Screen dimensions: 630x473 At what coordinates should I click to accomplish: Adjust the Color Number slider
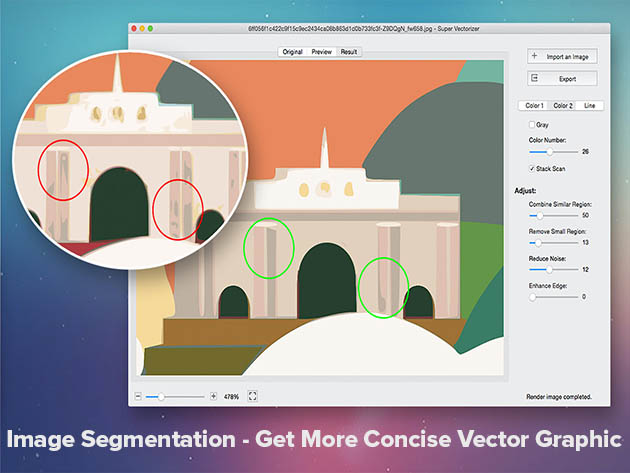pyautogui.click(x=549, y=152)
